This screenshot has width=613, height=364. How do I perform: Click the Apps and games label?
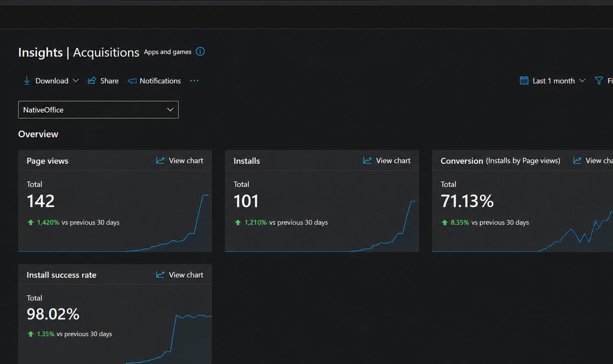pyautogui.click(x=168, y=52)
